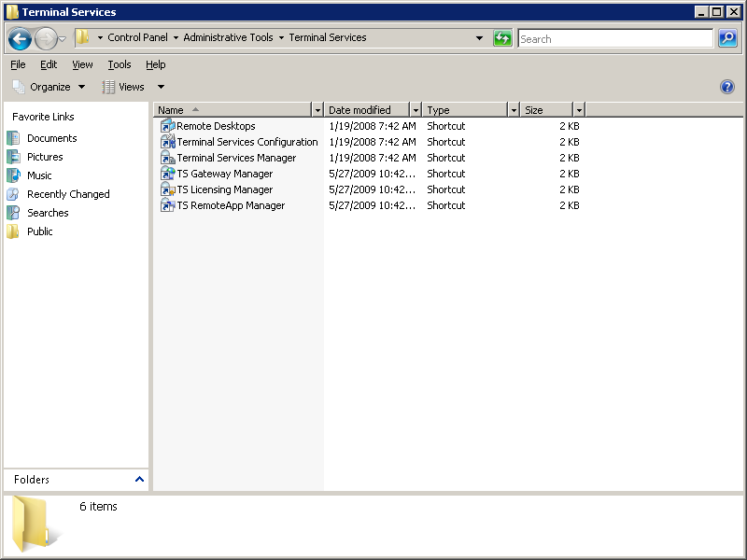Click inside the Search input field

coord(614,39)
